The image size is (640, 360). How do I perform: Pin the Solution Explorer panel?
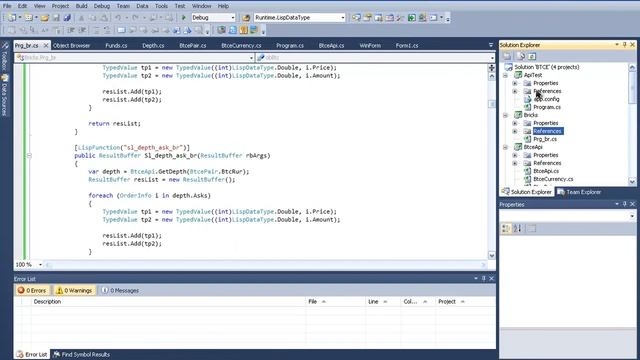click(x=624, y=44)
